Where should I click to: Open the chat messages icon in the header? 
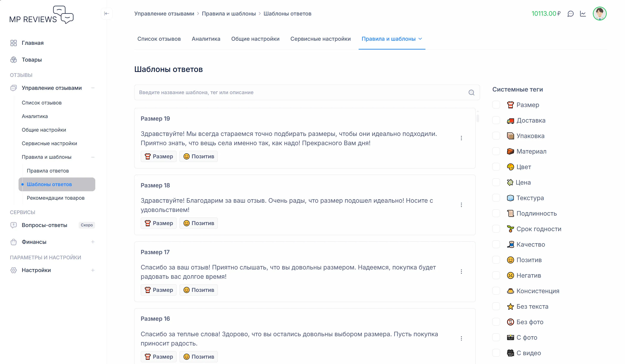coord(571,14)
